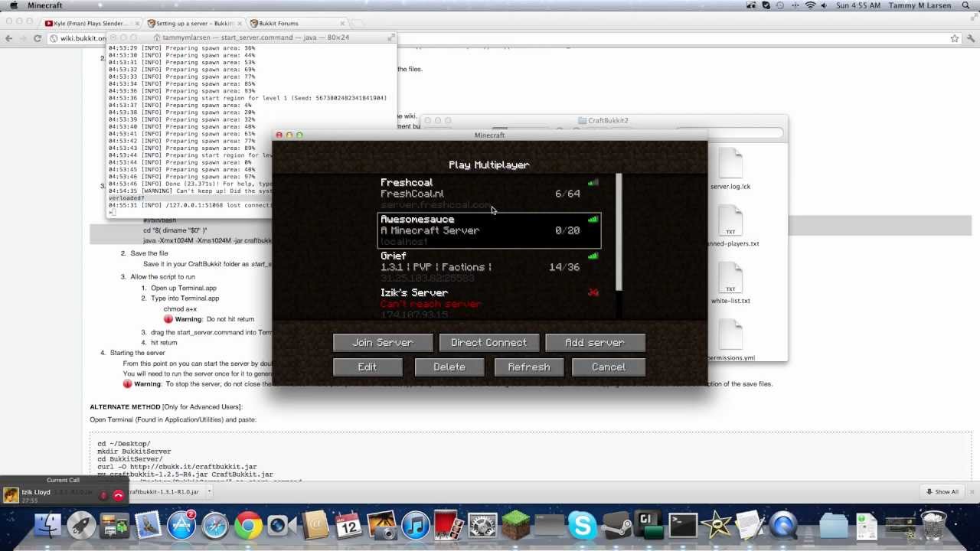This screenshot has height=551, width=980.
Task: Open the Mail stamp dock icon
Action: coord(148,526)
